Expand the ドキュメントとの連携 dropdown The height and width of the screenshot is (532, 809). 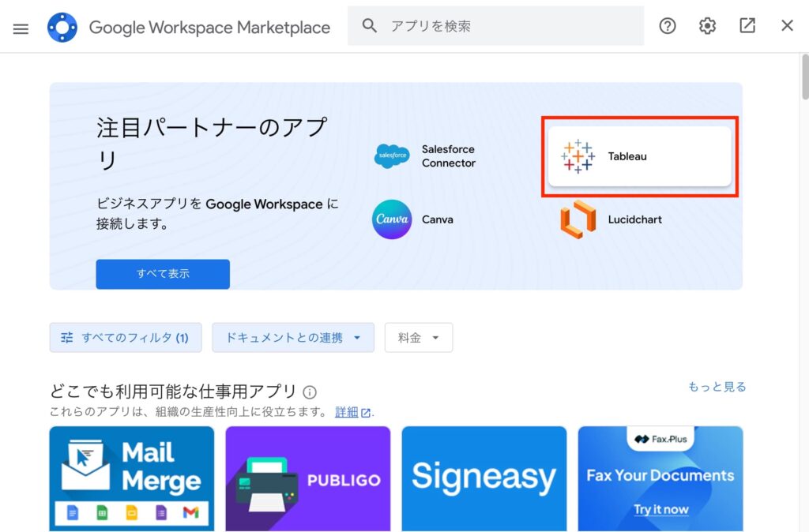point(292,338)
